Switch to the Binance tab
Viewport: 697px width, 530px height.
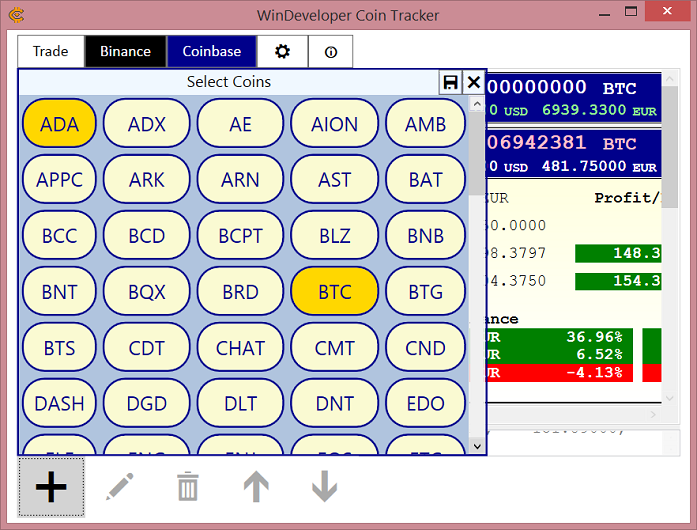pyautogui.click(x=125, y=52)
